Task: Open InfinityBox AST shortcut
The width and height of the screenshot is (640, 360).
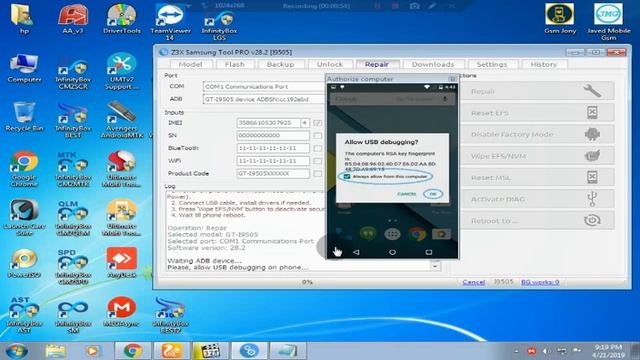Action: [24, 315]
